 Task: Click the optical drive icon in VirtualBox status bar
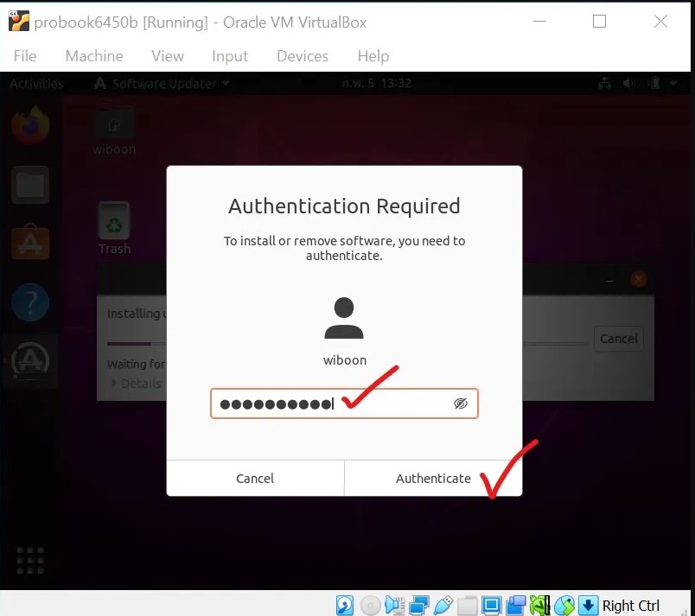pos(370,605)
